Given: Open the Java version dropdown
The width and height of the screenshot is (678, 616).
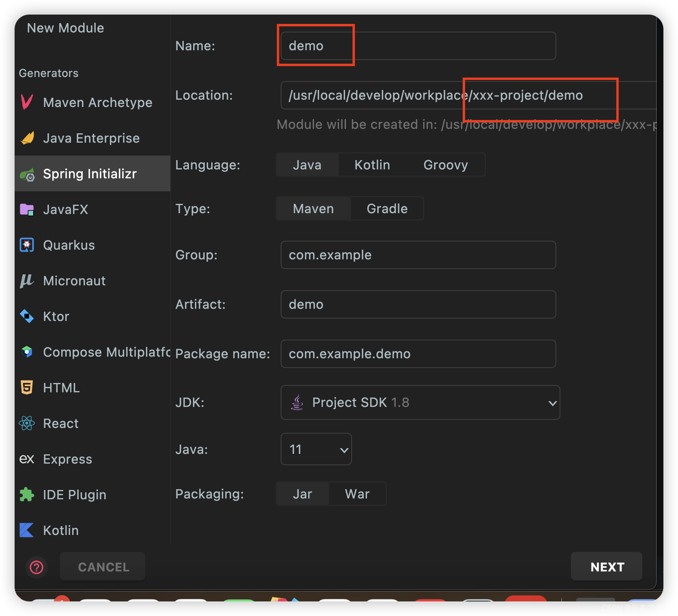Looking at the screenshot, I should point(316,449).
